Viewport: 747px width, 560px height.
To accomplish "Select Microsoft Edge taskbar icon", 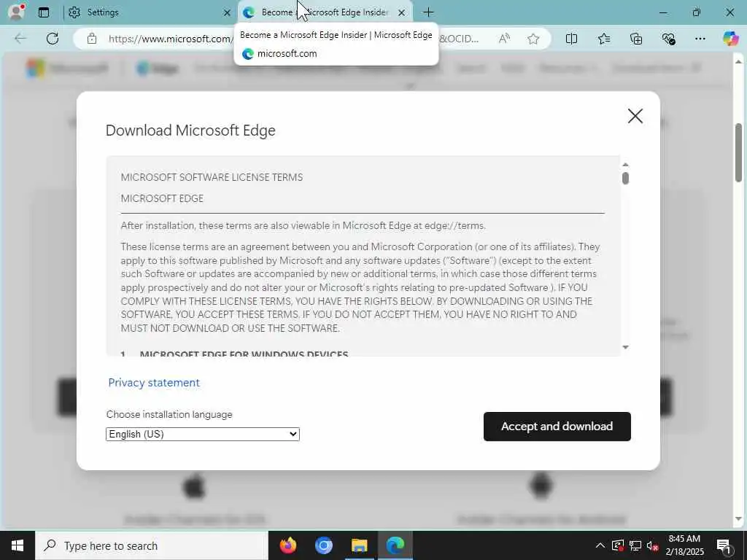I will [395, 545].
